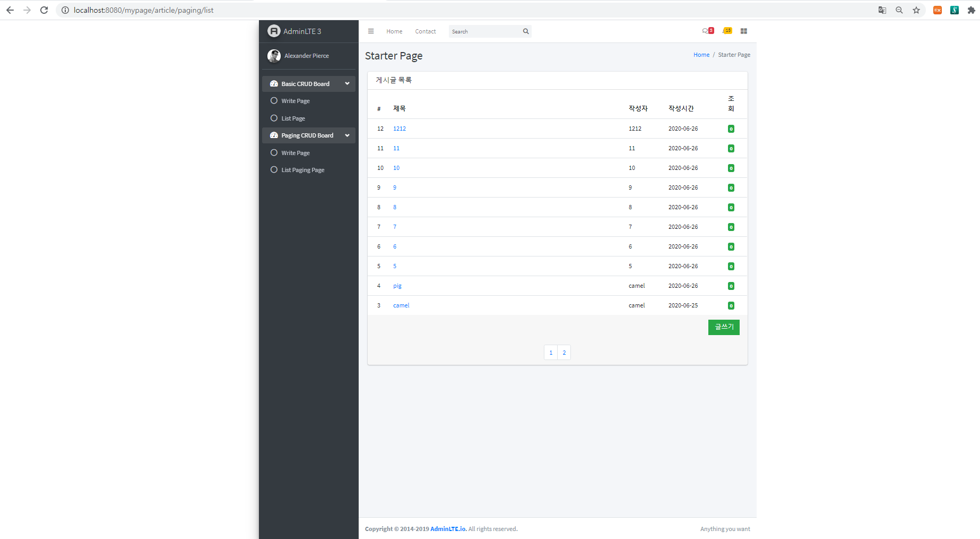
Task: Click the AdminLTE.io footer link
Action: pyautogui.click(x=448, y=529)
